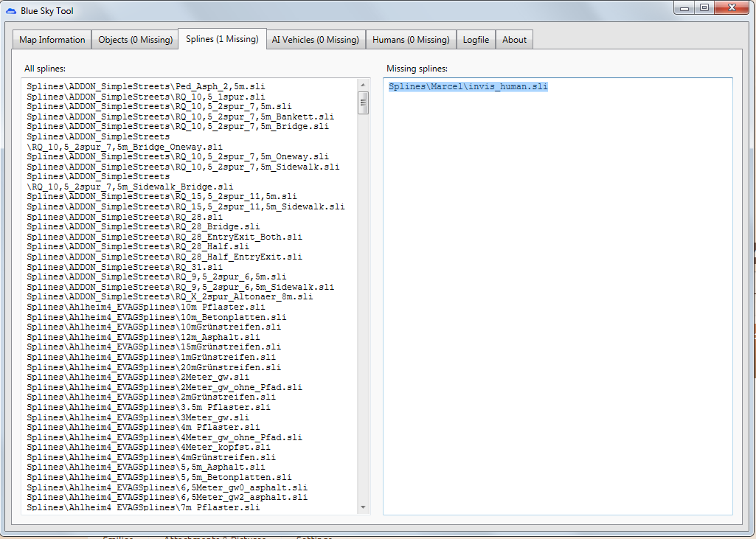The width and height of the screenshot is (756, 539).
Task: Select the Splines (1 Missing) tab
Action: point(222,39)
